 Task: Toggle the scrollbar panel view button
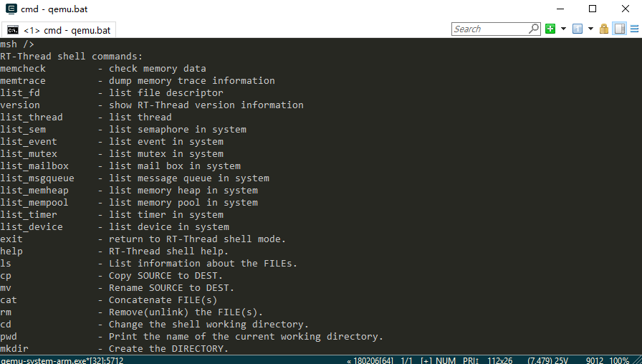[x=620, y=29]
